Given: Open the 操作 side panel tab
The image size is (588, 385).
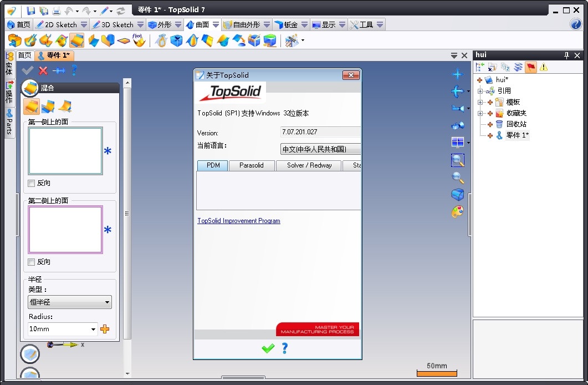Looking at the screenshot, I should coord(9,92).
